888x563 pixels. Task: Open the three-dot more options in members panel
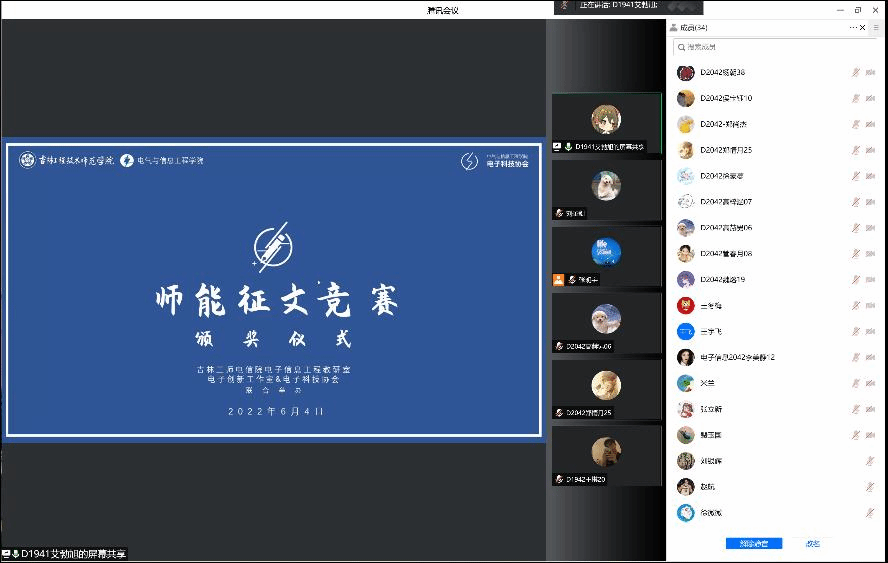tap(853, 28)
